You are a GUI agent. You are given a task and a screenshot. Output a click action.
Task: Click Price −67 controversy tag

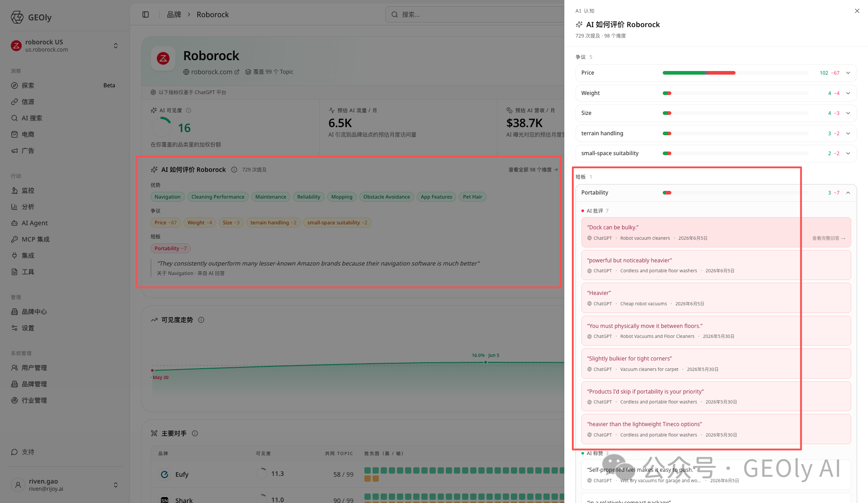(x=165, y=223)
